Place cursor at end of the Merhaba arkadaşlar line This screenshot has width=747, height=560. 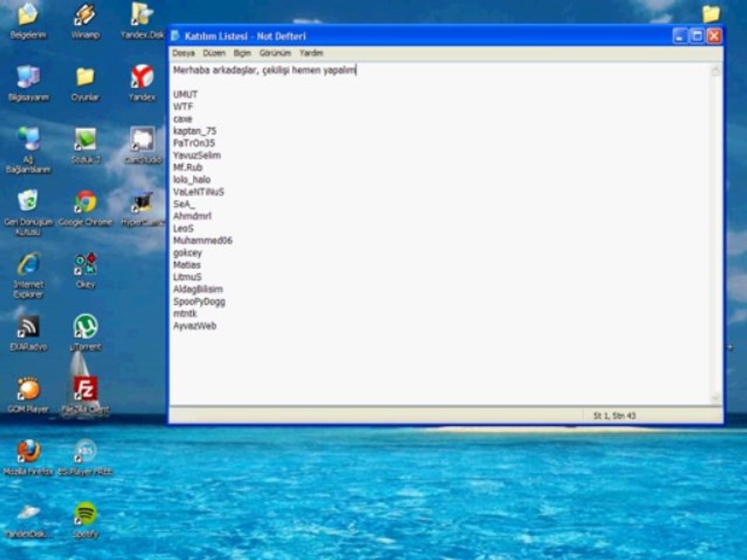pyautogui.click(x=356, y=71)
